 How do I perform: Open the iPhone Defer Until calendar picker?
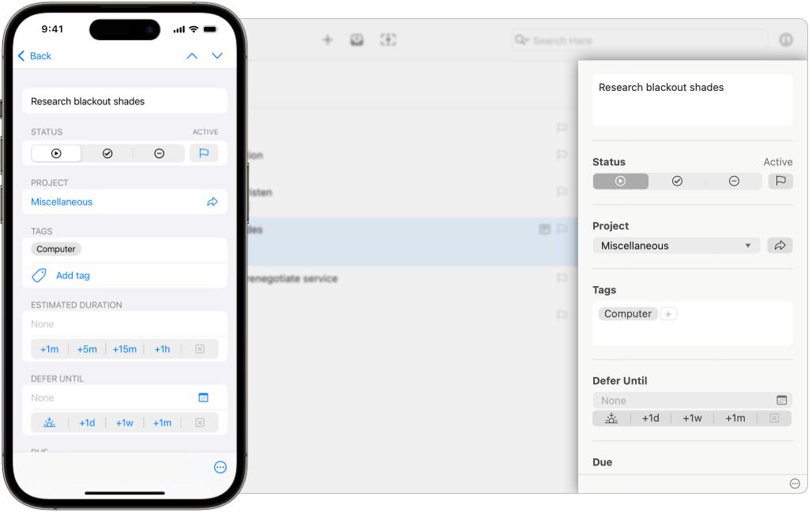pyautogui.click(x=204, y=398)
